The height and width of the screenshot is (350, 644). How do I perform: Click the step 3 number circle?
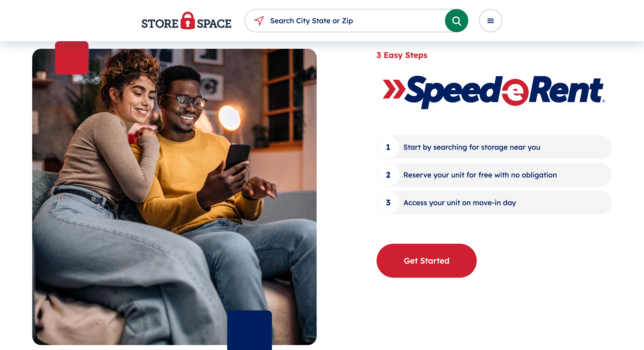coord(388,203)
